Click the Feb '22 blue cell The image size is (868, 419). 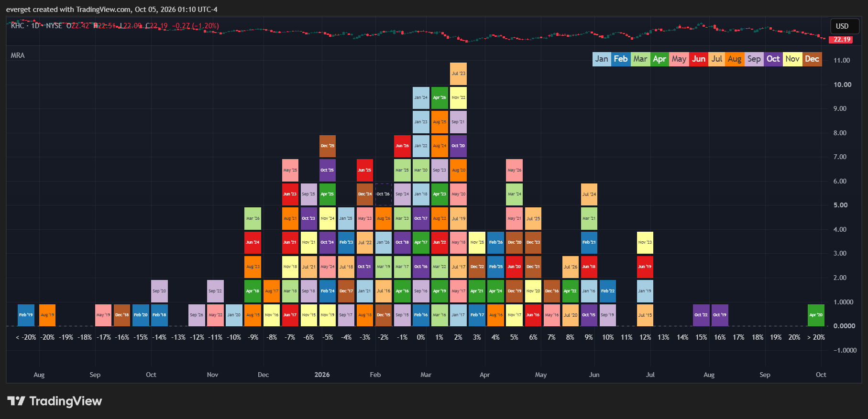coord(608,290)
